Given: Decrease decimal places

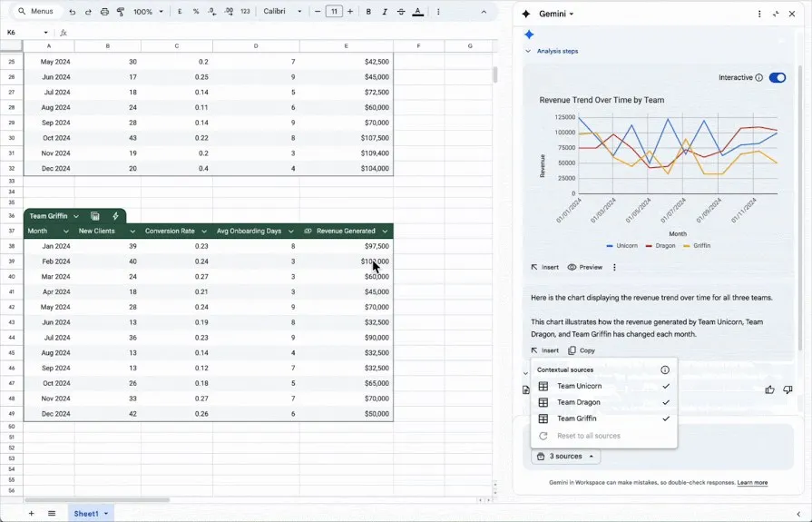Looking at the screenshot, I should tap(212, 12).
